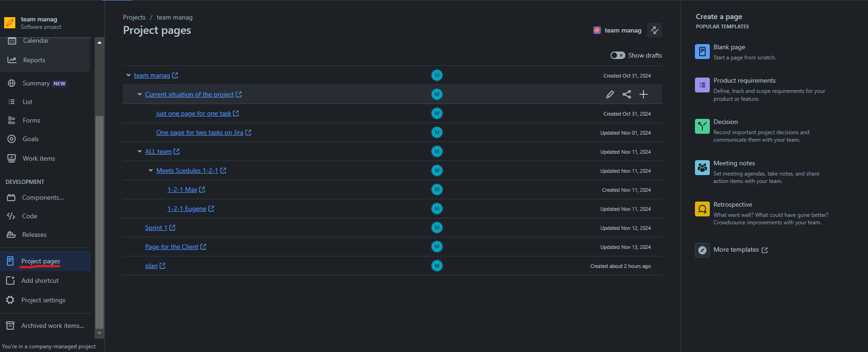Select the Blank page template icon
The image size is (868, 352).
pyautogui.click(x=702, y=52)
